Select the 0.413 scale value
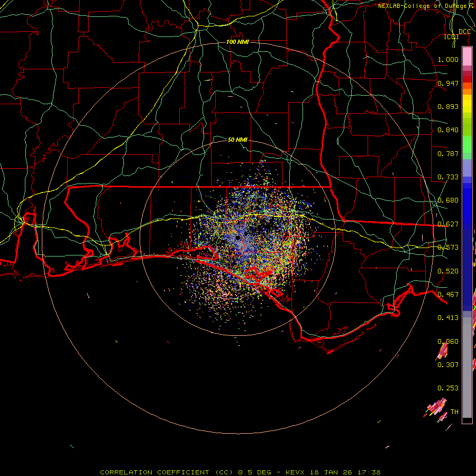Screen dimensions: 476x476 pos(448,318)
